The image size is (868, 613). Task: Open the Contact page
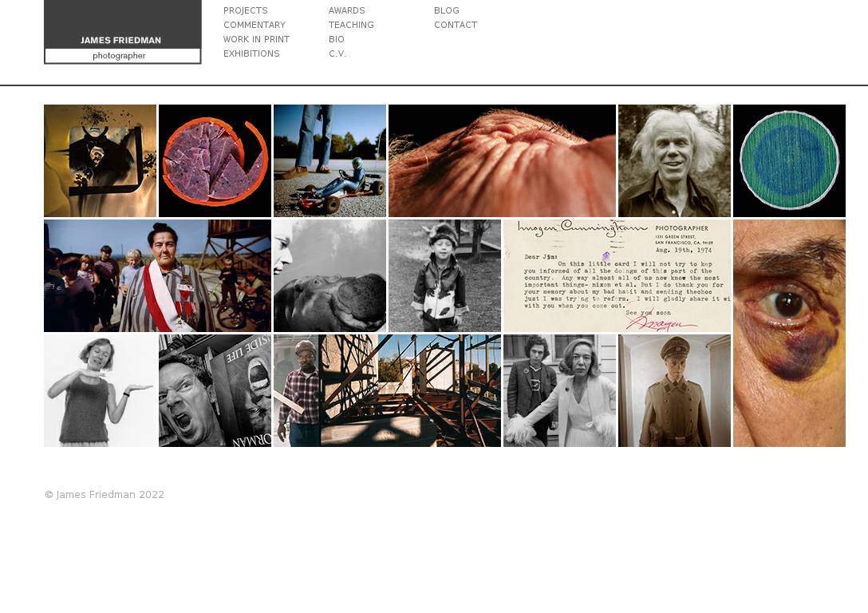[455, 25]
